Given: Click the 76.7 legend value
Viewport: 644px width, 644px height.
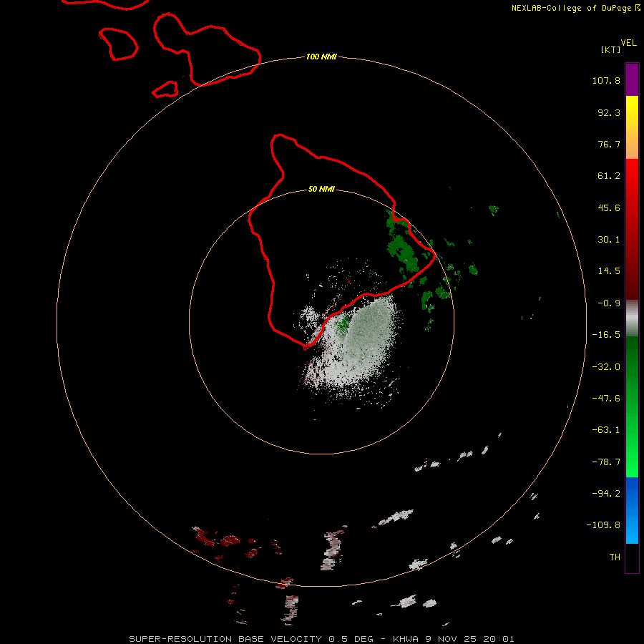Looking at the screenshot, I should tap(609, 144).
